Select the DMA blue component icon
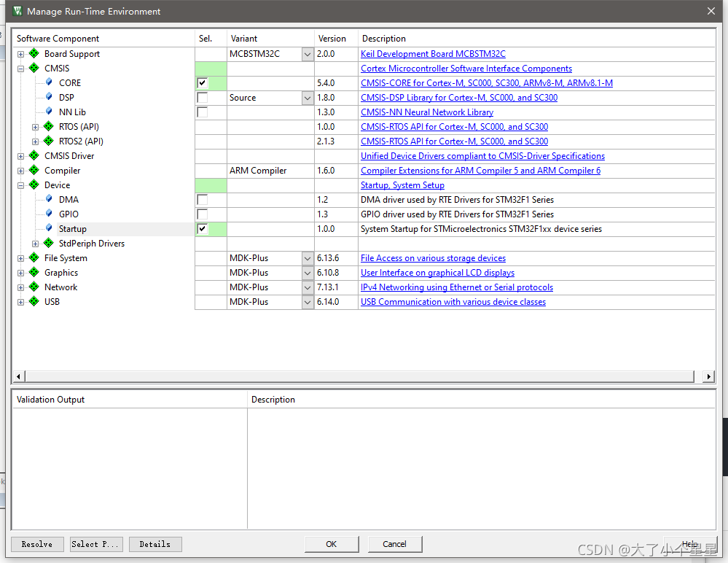This screenshot has height=563, width=728. click(x=49, y=199)
